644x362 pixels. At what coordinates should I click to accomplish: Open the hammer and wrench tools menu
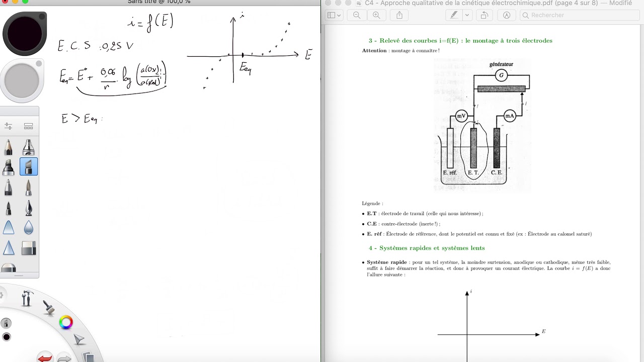point(27,298)
